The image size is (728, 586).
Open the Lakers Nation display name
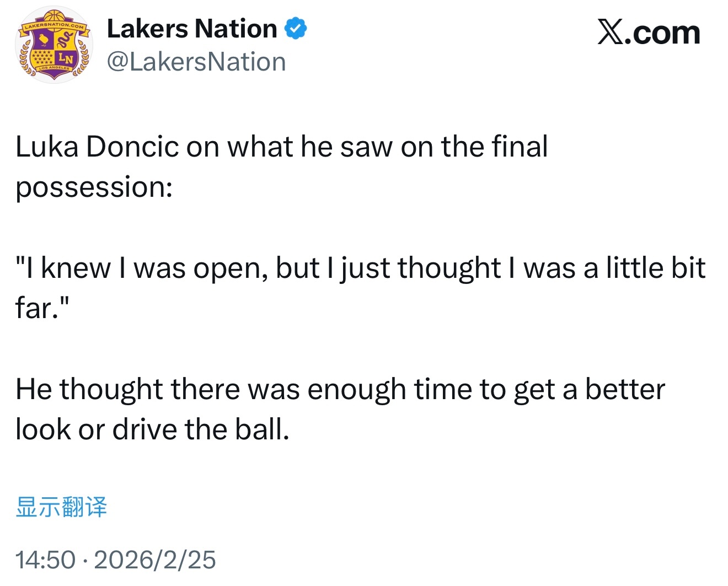click(x=192, y=29)
